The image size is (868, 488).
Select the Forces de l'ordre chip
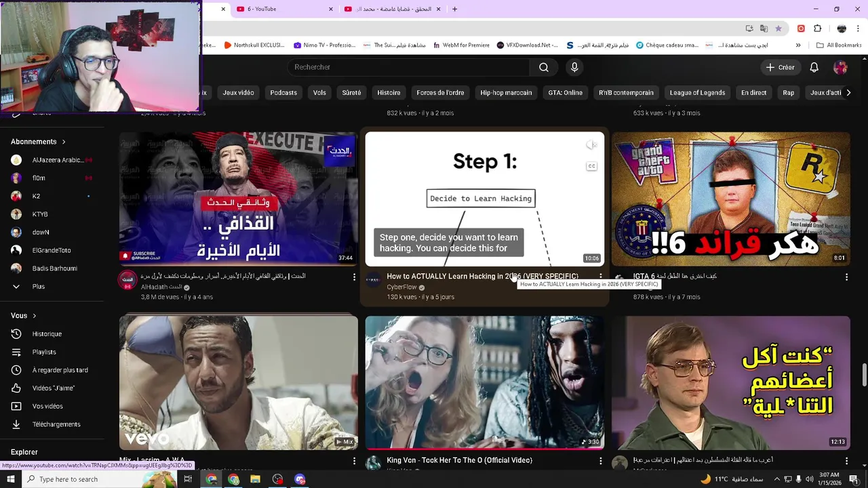coord(440,93)
